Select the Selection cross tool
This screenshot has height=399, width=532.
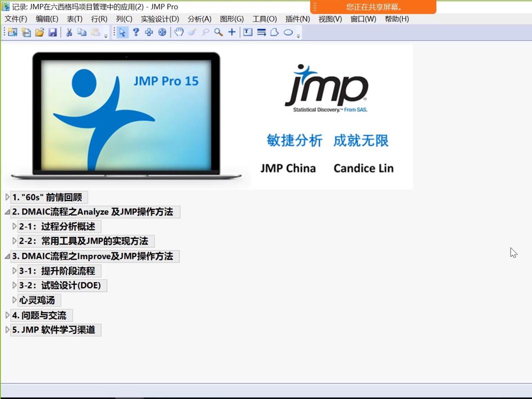pyautogui.click(x=149, y=32)
